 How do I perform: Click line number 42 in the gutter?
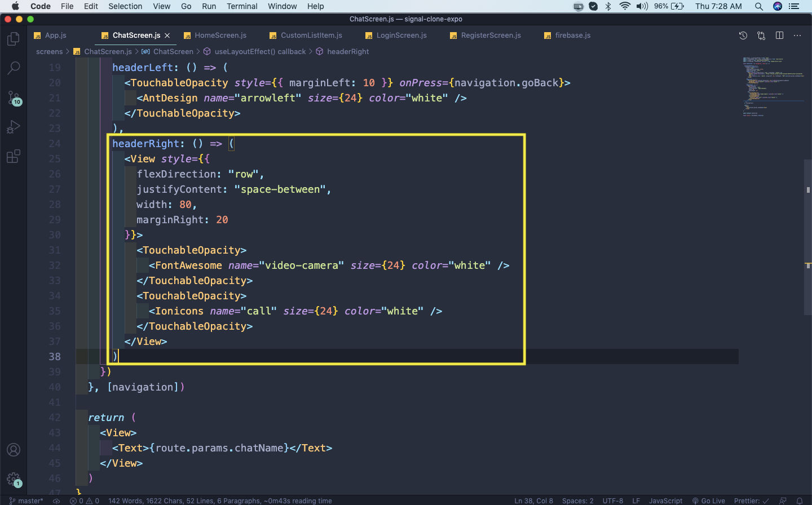[55, 418]
